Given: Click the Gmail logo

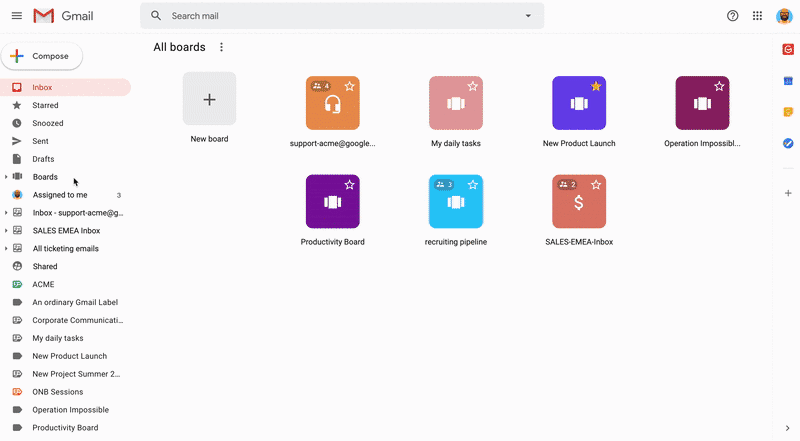Looking at the screenshot, I should [x=63, y=16].
